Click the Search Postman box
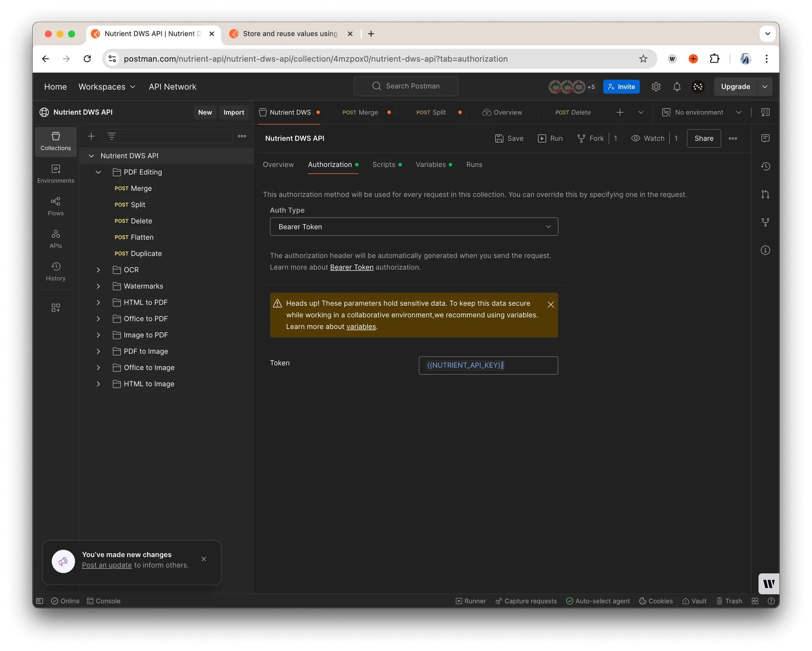 (x=406, y=86)
